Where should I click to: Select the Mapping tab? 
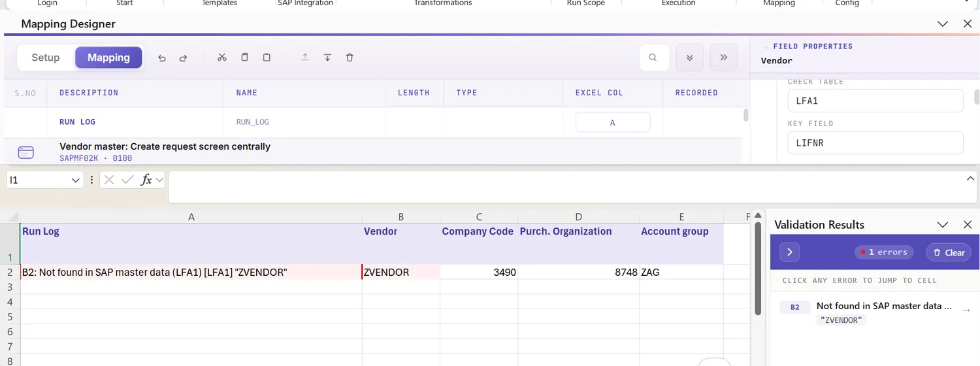108,58
